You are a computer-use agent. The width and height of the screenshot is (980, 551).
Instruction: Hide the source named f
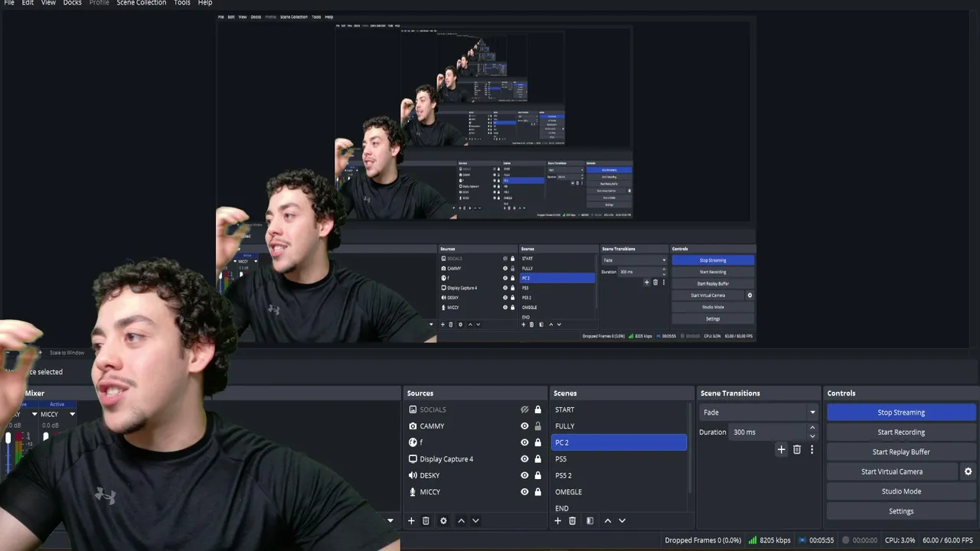(x=524, y=442)
